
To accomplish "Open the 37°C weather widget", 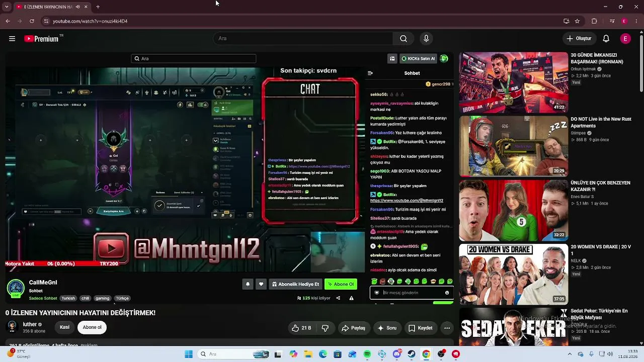I will 20,354.
